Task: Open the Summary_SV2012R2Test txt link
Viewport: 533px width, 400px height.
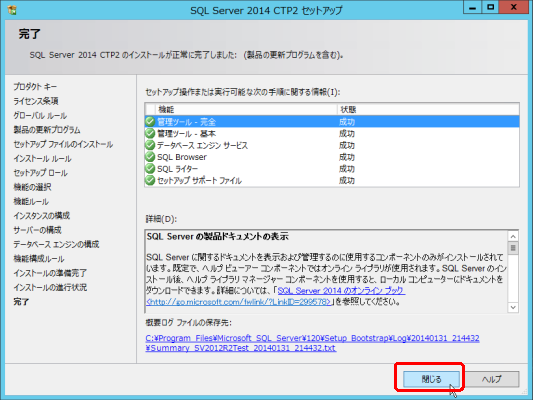Action: point(241,348)
